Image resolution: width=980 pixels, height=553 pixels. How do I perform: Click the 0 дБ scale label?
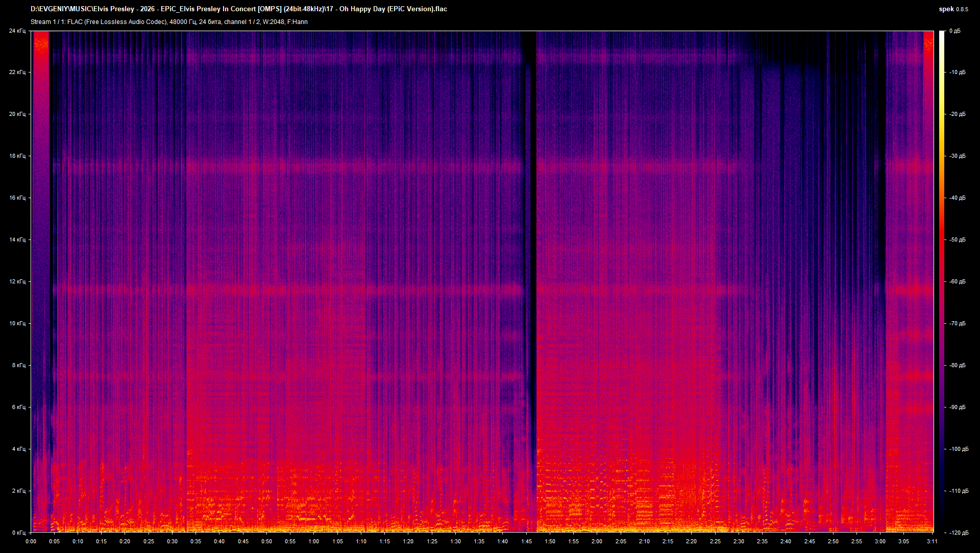(955, 31)
